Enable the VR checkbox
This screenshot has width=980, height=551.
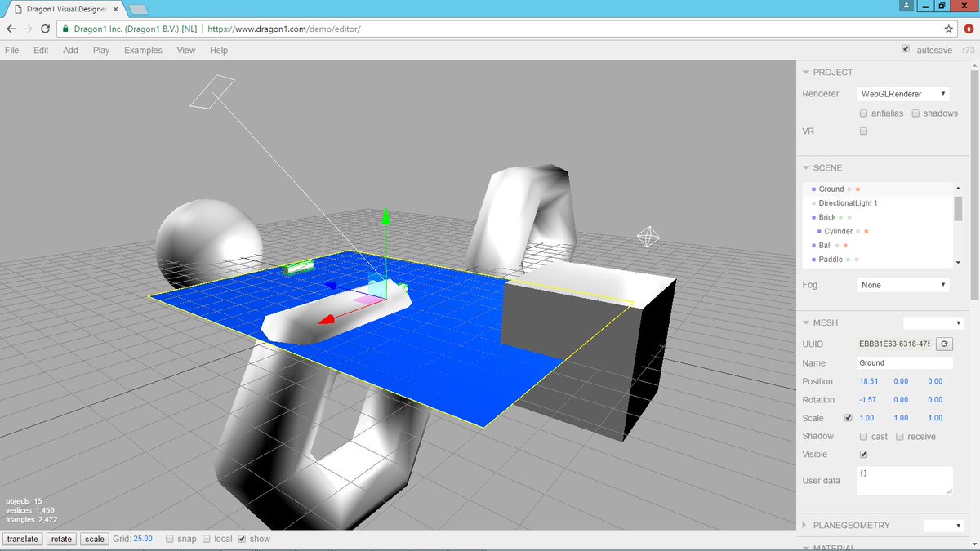(x=863, y=131)
